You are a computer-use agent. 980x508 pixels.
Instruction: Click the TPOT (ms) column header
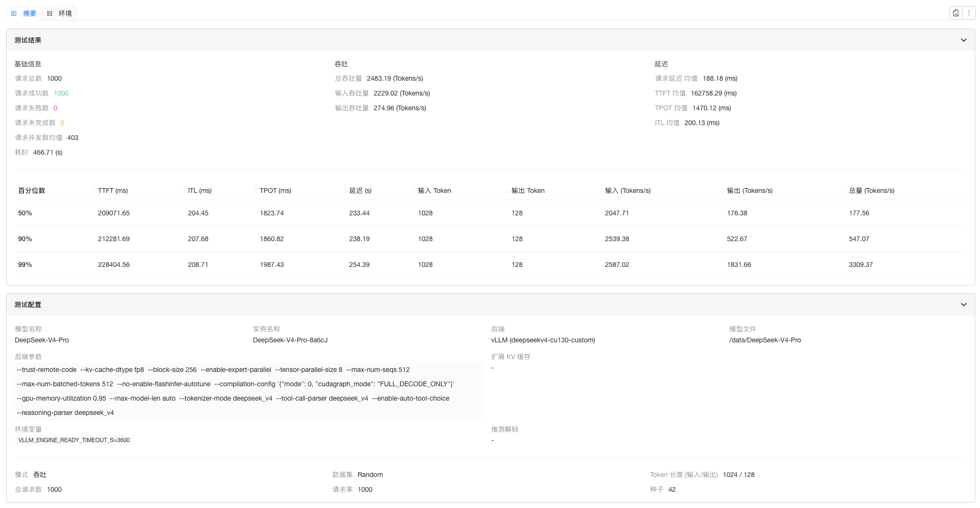click(275, 190)
